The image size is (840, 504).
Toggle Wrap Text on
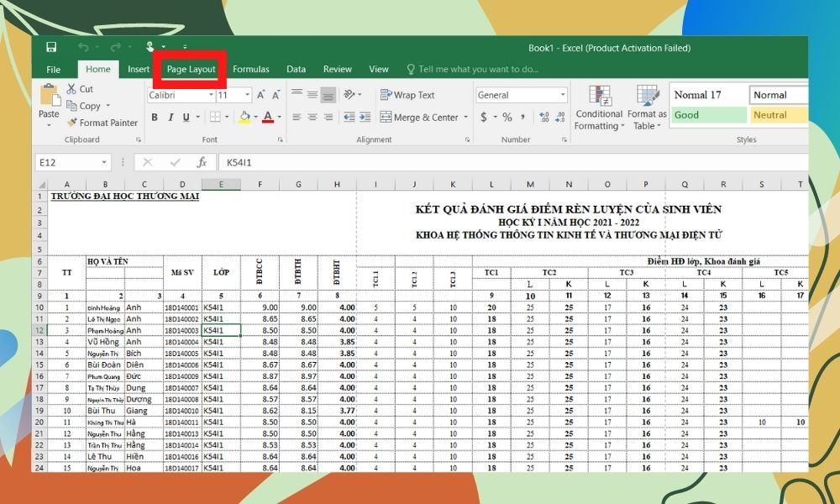407,95
